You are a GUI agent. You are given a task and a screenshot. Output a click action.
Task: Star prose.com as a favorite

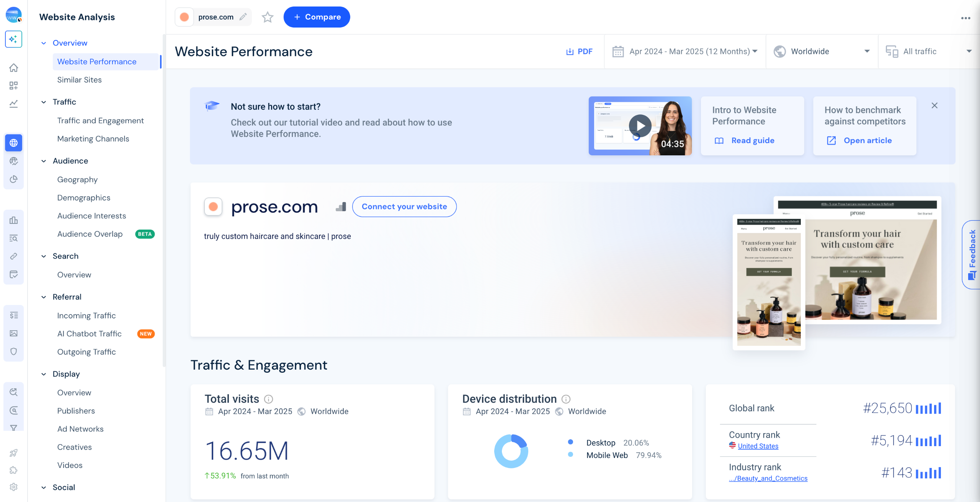coord(268,17)
